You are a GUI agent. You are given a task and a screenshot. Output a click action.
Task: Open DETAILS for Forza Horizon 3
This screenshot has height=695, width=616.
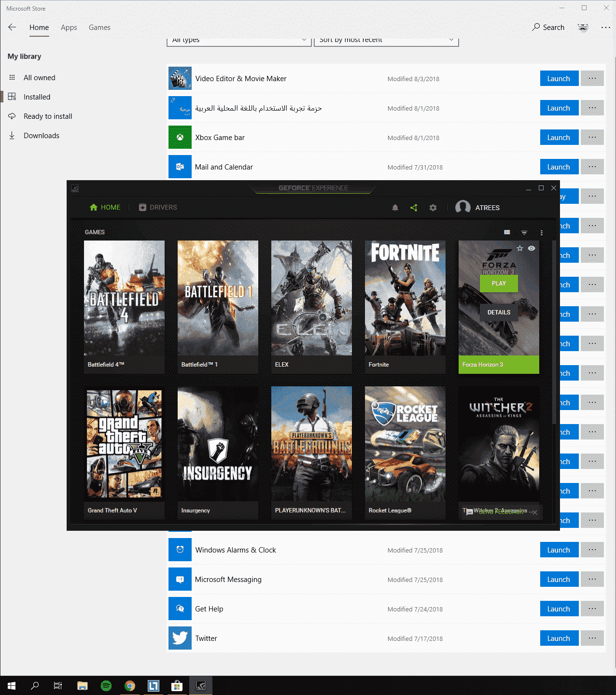(x=499, y=312)
